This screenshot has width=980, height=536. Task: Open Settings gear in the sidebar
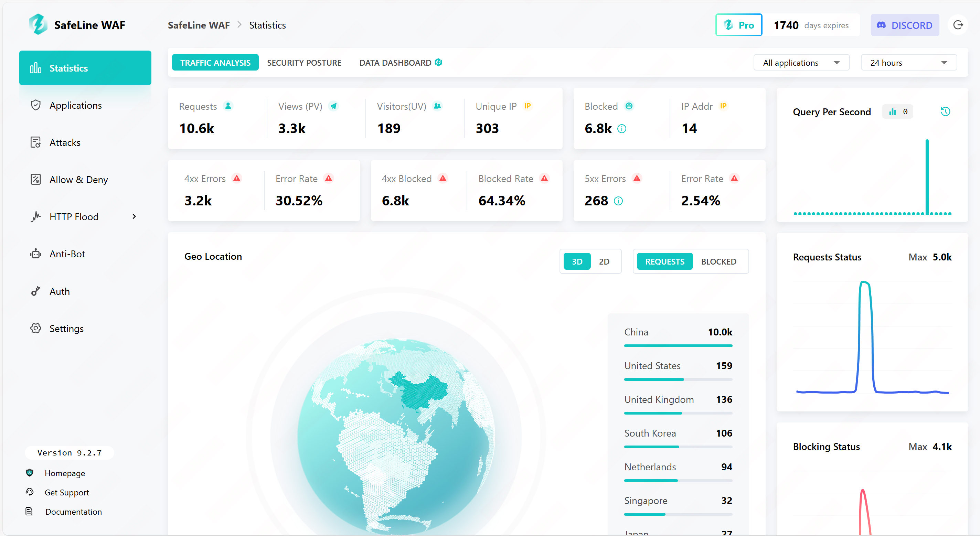(x=36, y=328)
